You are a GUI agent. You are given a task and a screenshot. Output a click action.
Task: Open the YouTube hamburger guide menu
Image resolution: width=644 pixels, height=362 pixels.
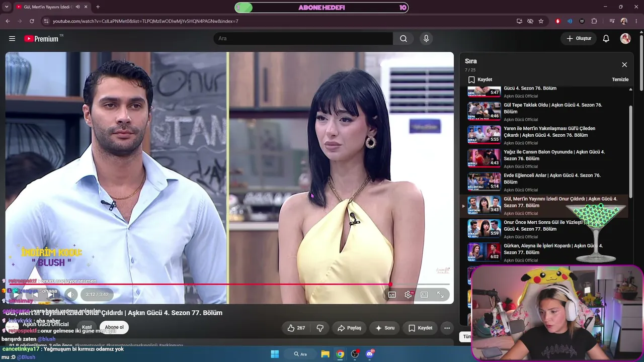point(12,39)
